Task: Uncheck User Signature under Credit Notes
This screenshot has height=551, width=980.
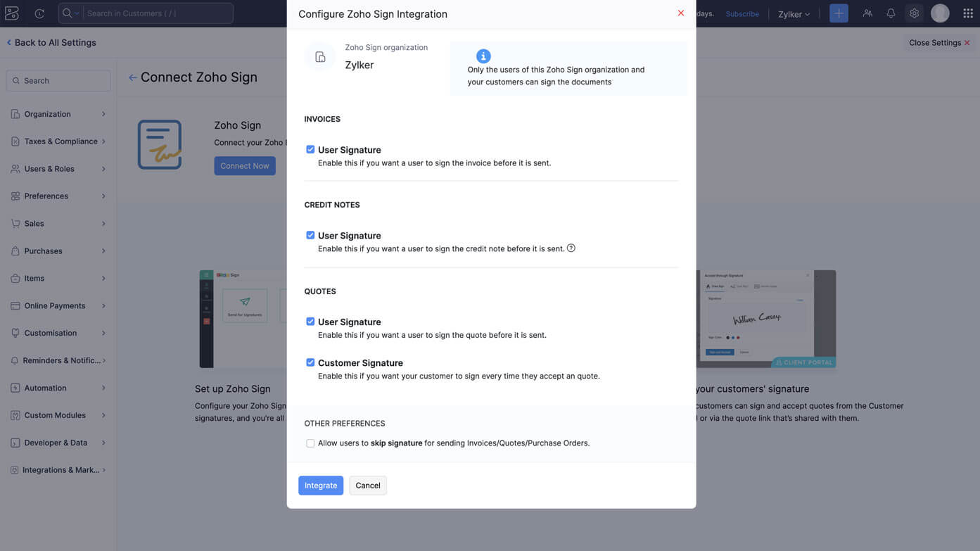Action: [310, 235]
